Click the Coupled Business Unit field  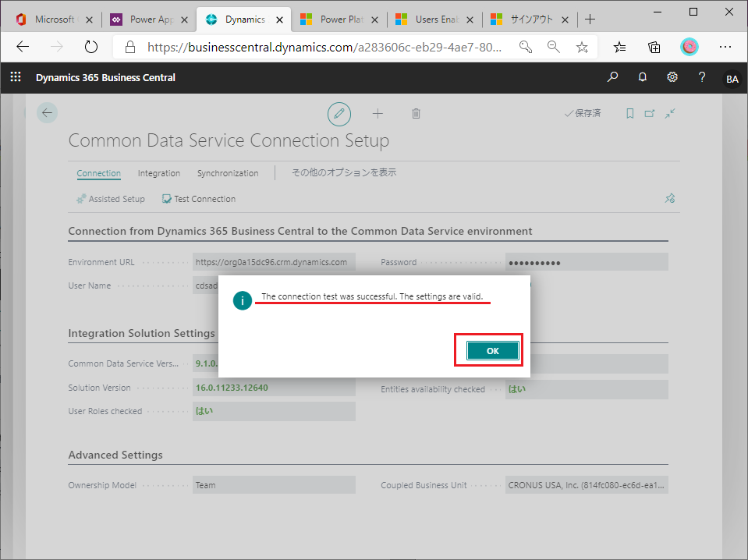tap(587, 485)
